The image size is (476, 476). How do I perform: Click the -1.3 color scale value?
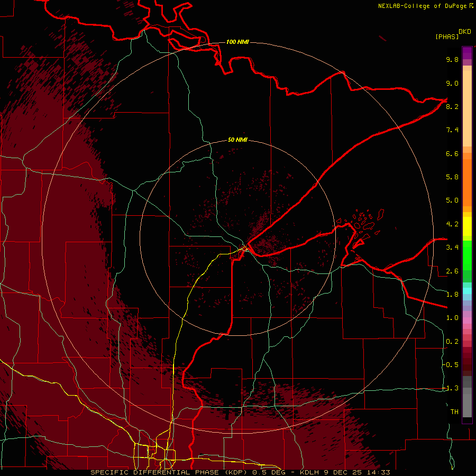[451, 388]
